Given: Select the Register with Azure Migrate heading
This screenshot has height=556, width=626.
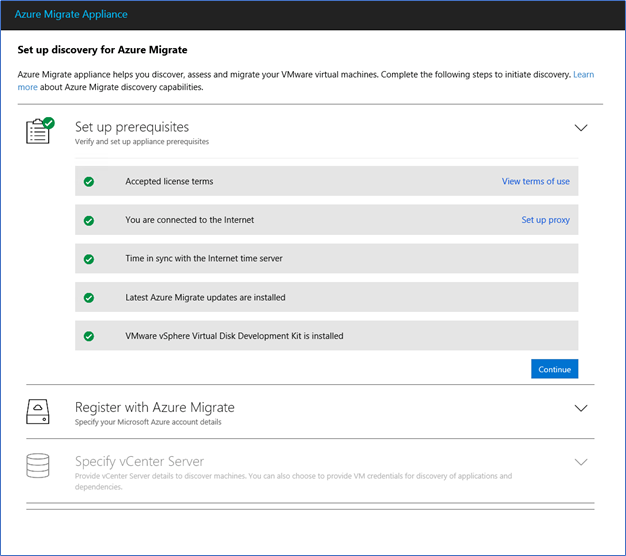Looking at the screenshot, I should pyautogui.click(x=155, y=407).
